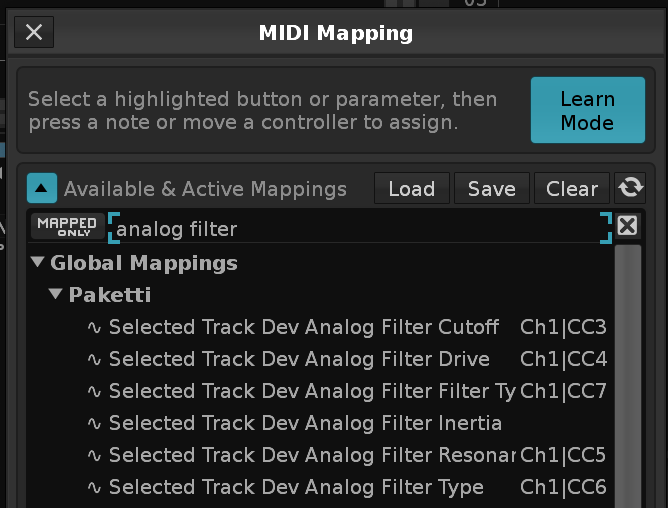Toggle the Mapped Only filter
Image resolution: width=668 pixels, height=508 pixels.
click(x=67, y=226)
